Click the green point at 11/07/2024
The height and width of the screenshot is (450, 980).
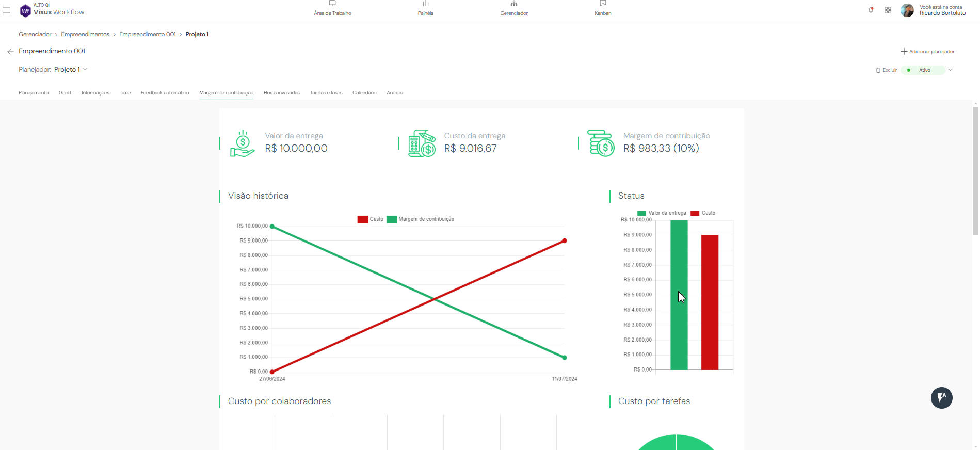click(x=565, y=358)
